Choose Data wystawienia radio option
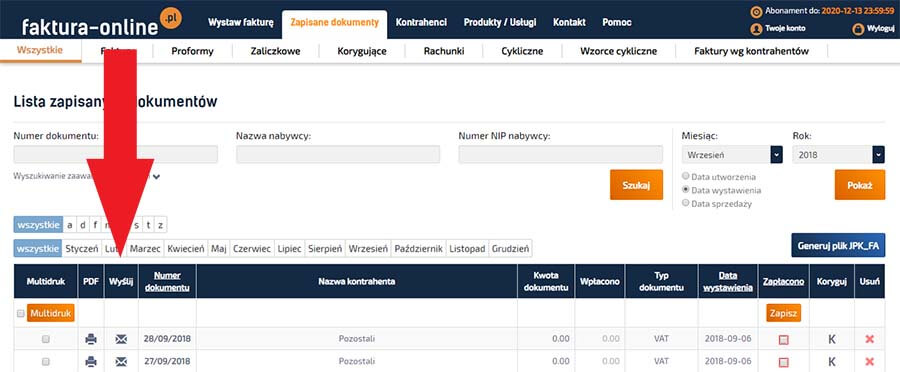 [685, 189]
